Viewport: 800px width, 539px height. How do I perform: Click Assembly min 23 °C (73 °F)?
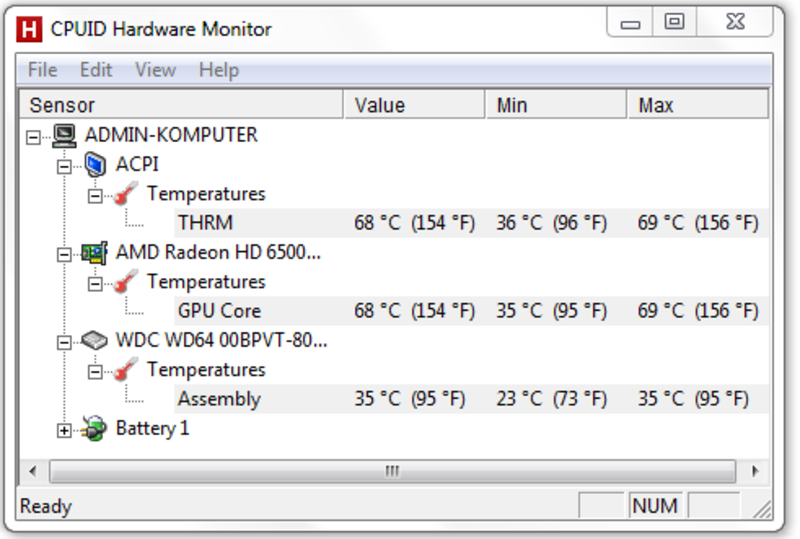point(552,399)
